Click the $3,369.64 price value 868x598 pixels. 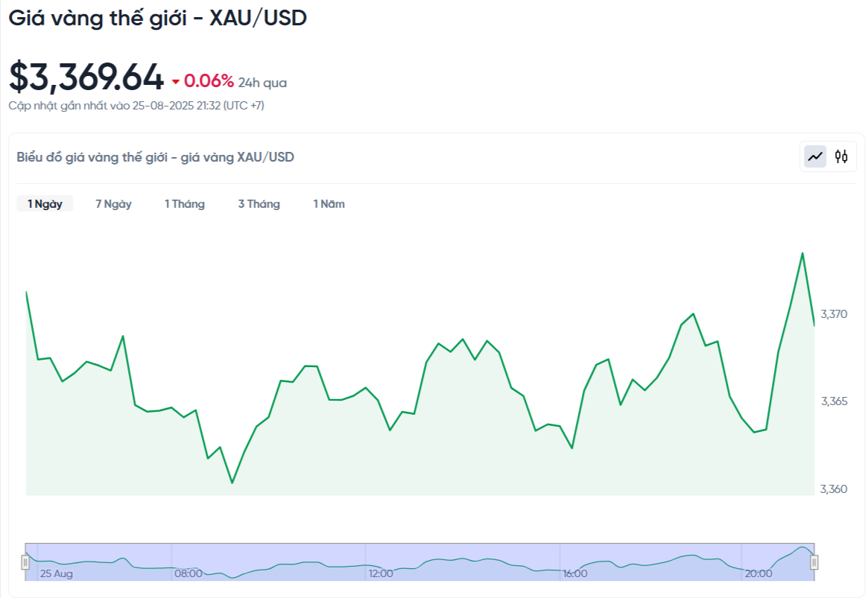click(x=86, y=77)
